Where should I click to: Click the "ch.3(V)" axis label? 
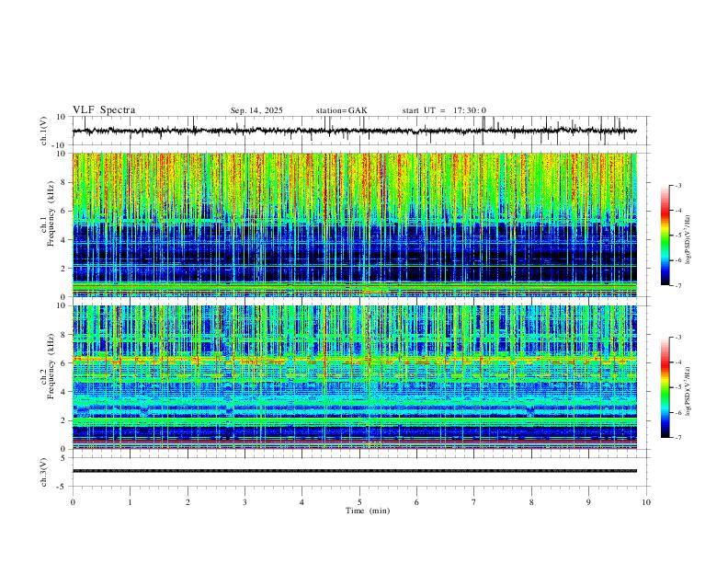tap(44, 473)
